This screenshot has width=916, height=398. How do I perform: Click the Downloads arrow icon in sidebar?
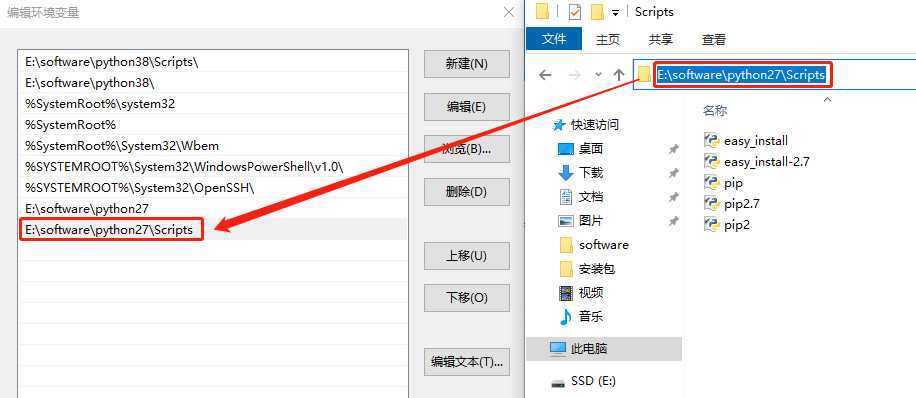(x=565, y=173)
